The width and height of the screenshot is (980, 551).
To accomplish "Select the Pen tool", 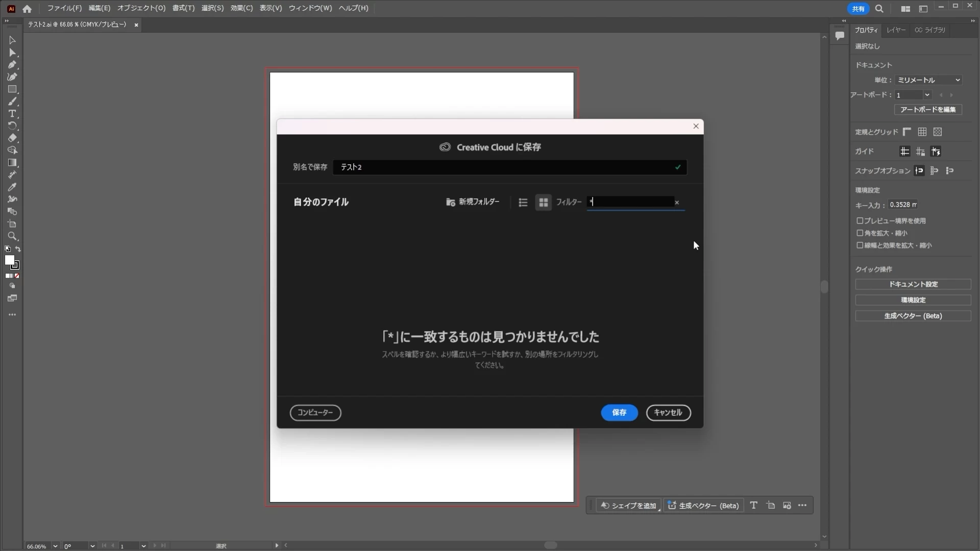I will (12, 65).
